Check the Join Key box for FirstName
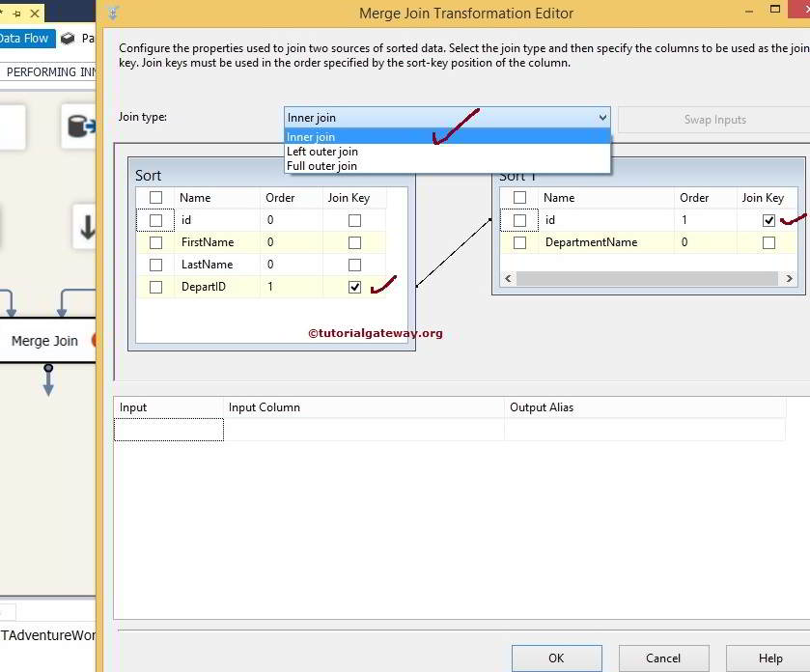This screenshot has width=810, height=672. 354,241
